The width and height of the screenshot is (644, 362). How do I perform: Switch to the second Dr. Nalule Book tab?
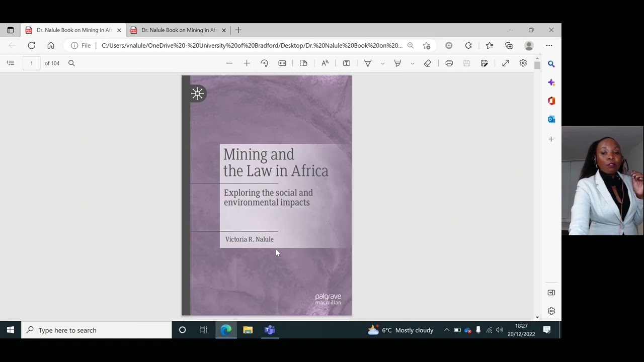click(x=179, y=30)
